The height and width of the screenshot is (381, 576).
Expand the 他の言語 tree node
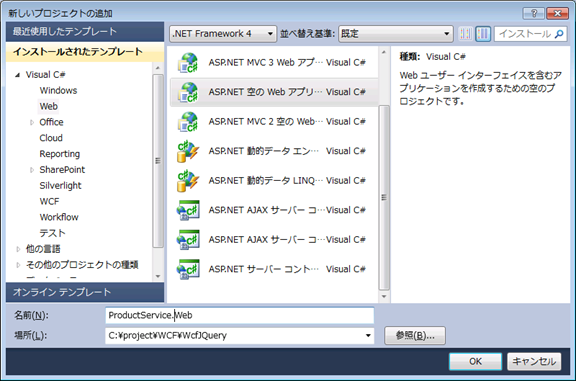pos(18,249)
